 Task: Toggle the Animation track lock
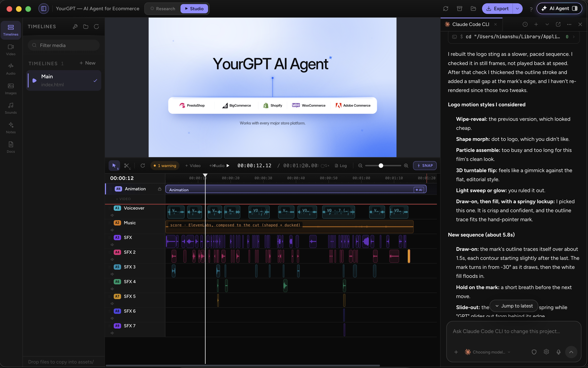160,189
